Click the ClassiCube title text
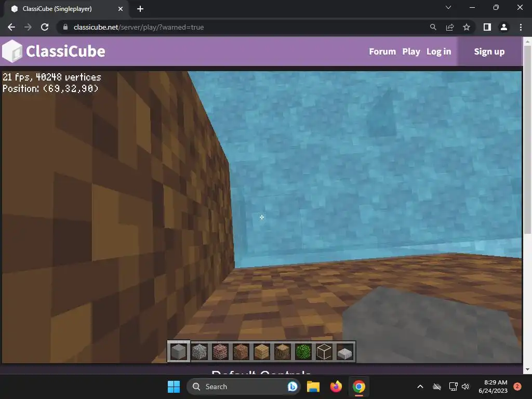The height and width of the screenshot is (399, 532). (65, 51)
